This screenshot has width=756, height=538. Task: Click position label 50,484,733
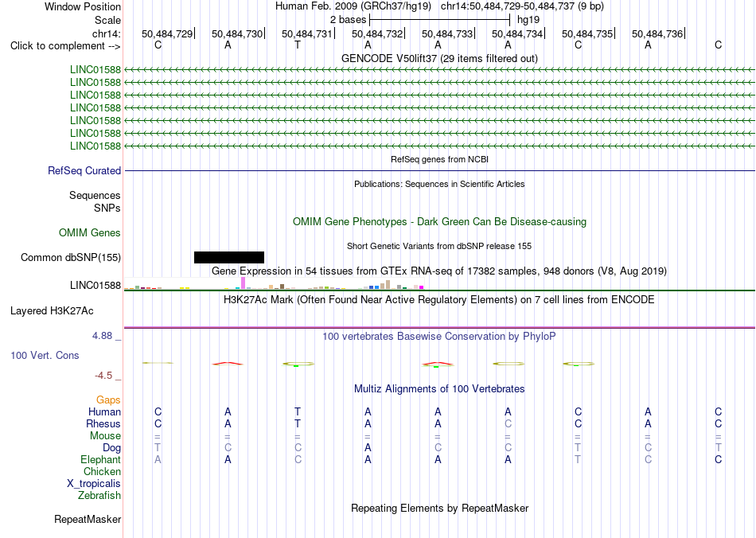(447, 33)
